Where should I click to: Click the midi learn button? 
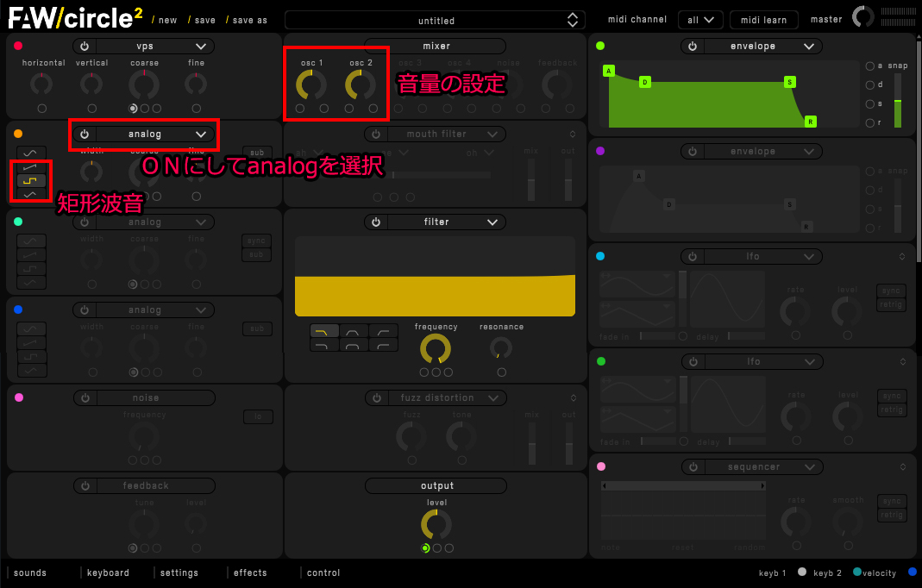[764, 20]
